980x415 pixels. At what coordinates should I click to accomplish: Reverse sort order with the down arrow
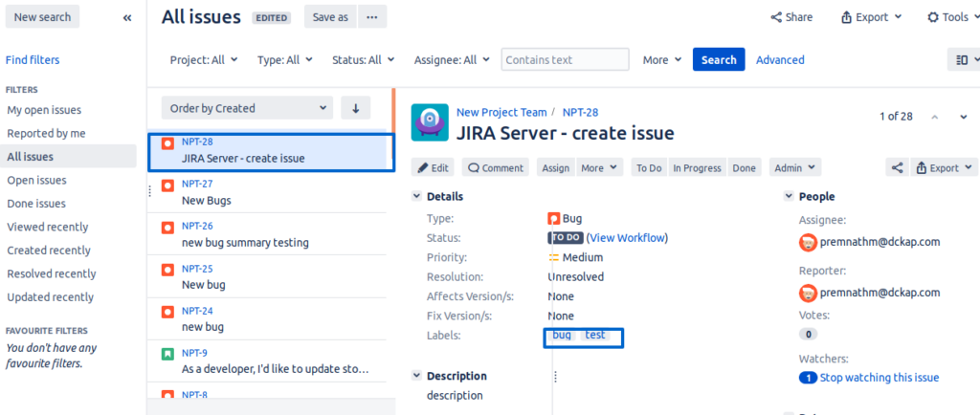[x=356, y=108]
